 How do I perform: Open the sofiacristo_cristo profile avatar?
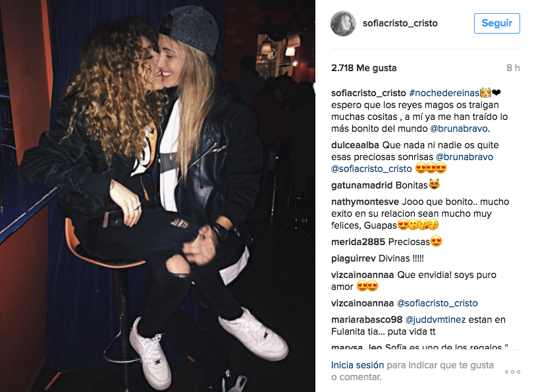point(343,24)
